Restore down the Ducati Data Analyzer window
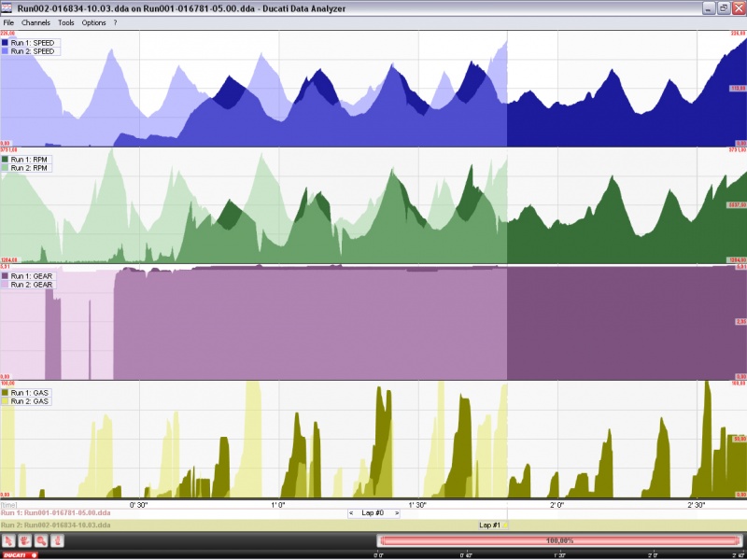 pyautogui.click(x=723, y=8)
